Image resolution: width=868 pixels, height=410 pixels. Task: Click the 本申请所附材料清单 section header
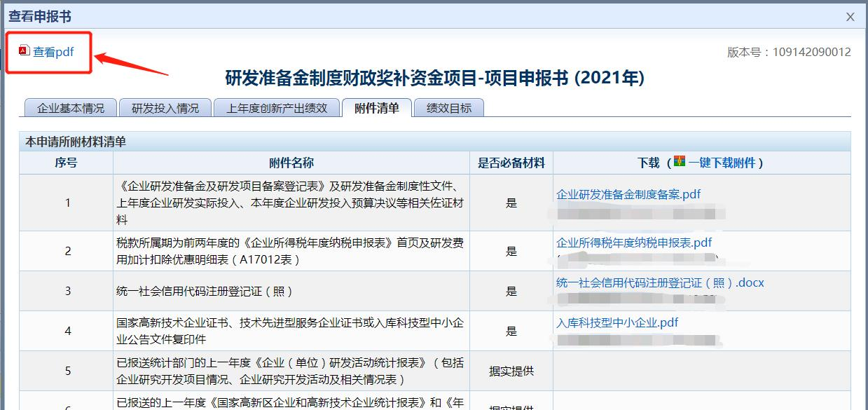pos(76,142)
